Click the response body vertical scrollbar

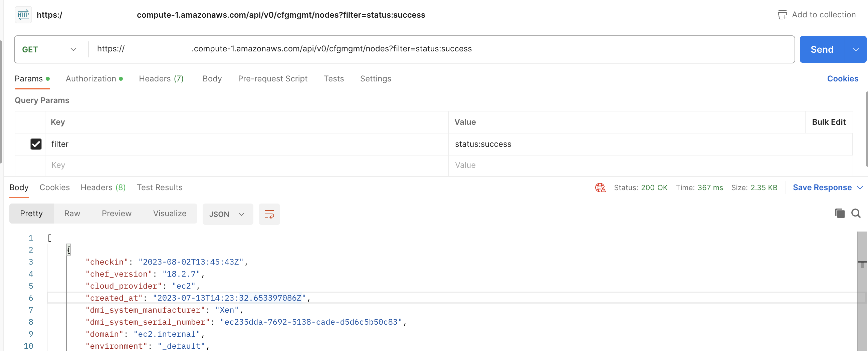(862, 291)
